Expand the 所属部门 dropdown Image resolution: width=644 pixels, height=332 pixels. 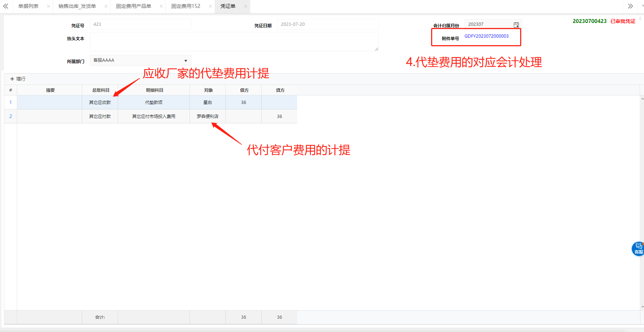(x=186, y=61)
